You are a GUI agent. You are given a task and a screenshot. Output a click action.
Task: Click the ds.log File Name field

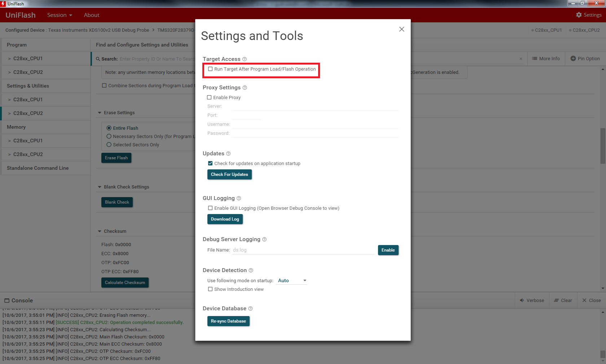303,250
